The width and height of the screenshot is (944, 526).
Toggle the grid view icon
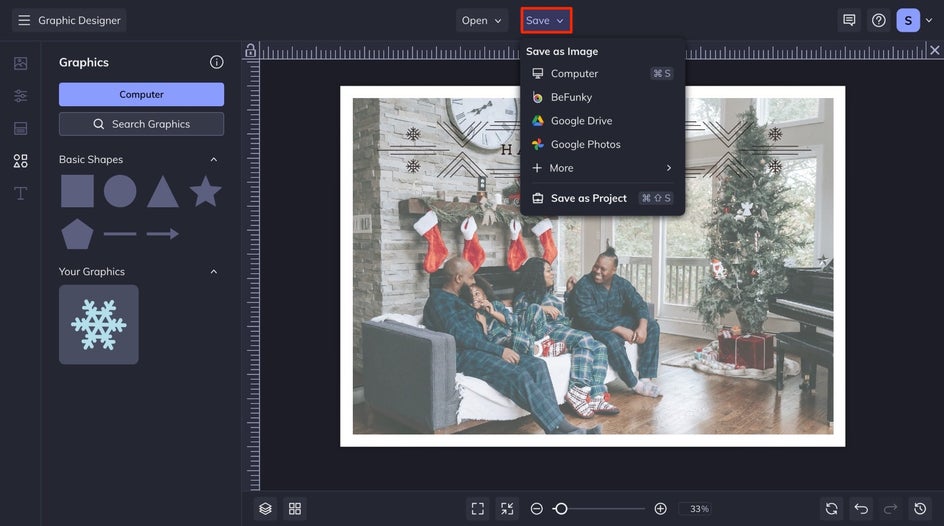point(295,509)
